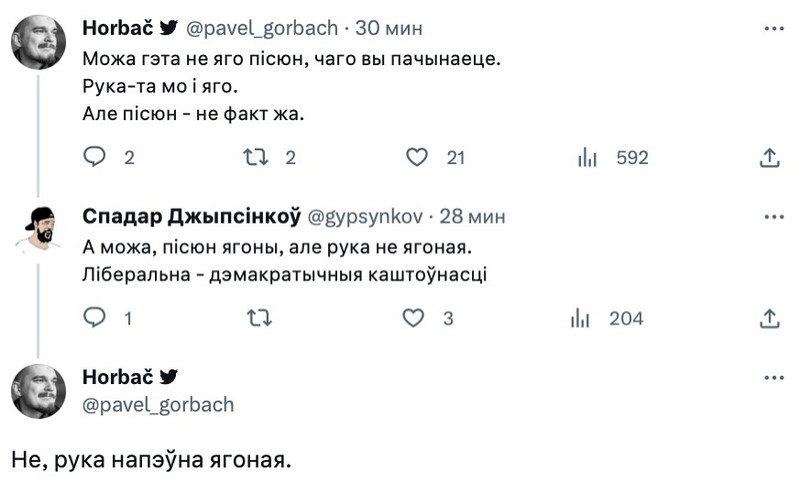Retweet the @gypsynkov tweet
This screenshot has width=800, height=484.
pos(258,318)
